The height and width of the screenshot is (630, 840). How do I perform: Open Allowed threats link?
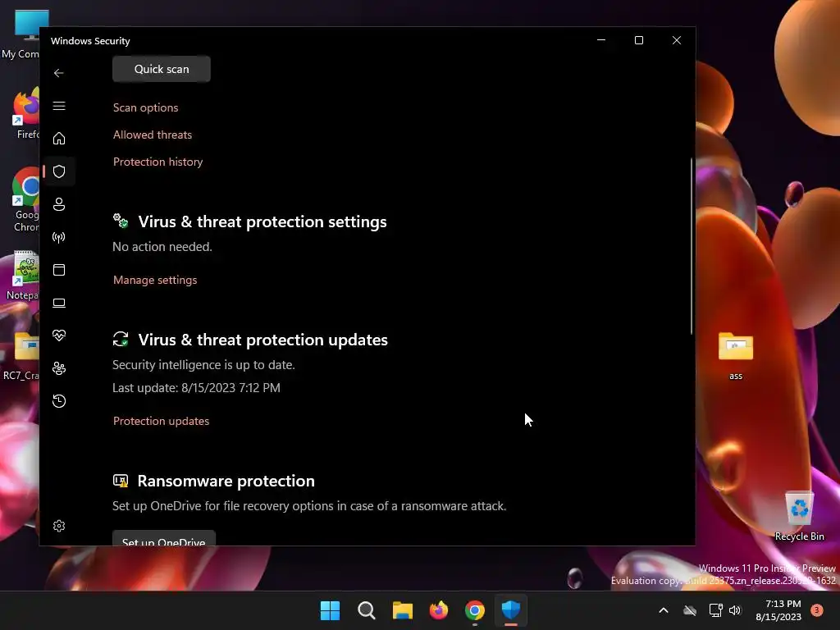152,135
